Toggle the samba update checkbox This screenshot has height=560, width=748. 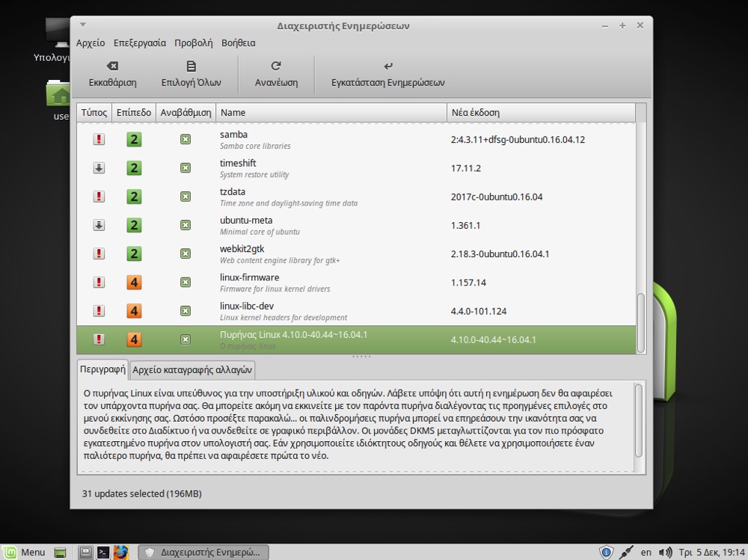click(x=186, y=139)
